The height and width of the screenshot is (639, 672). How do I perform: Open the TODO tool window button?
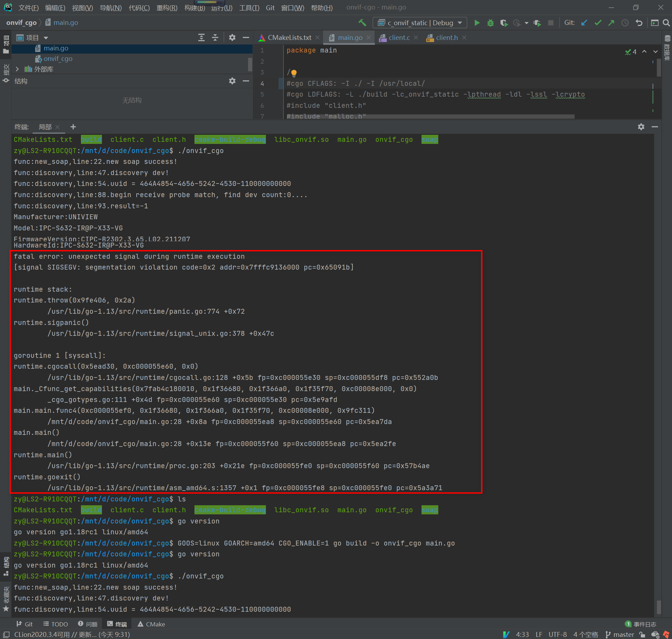[55, 624]
